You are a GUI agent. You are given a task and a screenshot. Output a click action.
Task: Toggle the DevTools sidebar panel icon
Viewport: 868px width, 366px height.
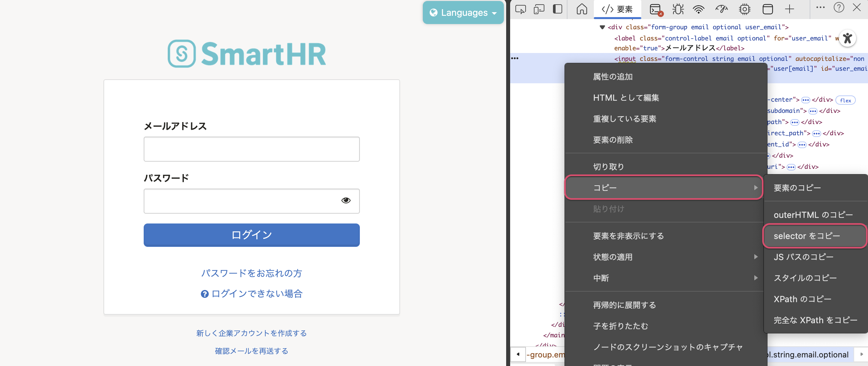(x=558, y=9)
